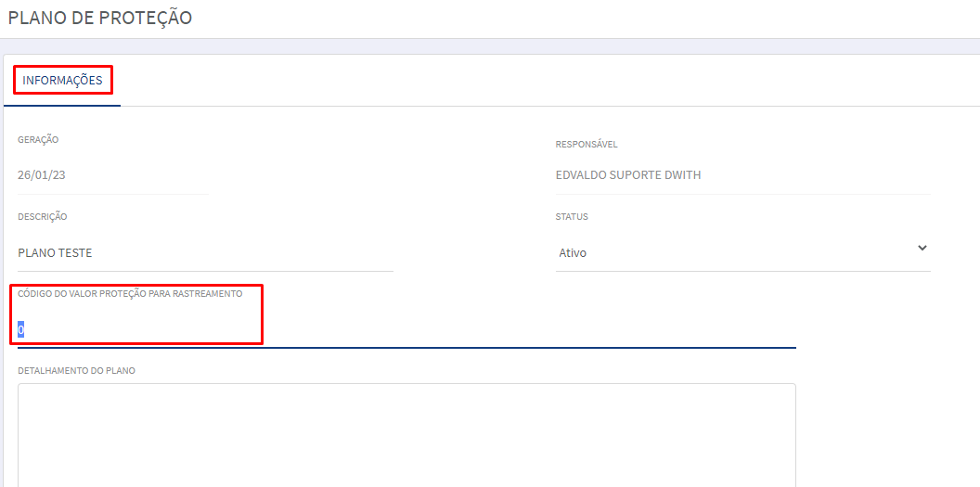Screen dimensions: 980x487
Task: Click the Geração date field 26/01/23
Action: click(112, 175)
